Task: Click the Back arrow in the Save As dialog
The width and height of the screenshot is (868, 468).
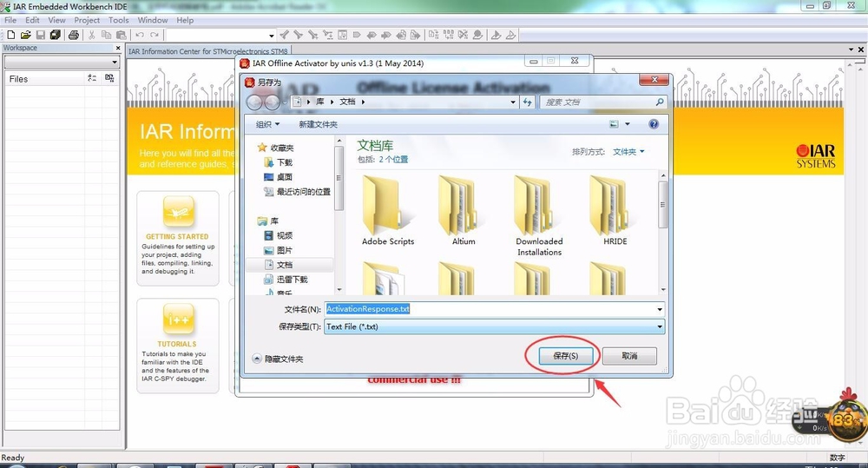Action: tap(255, 102)
